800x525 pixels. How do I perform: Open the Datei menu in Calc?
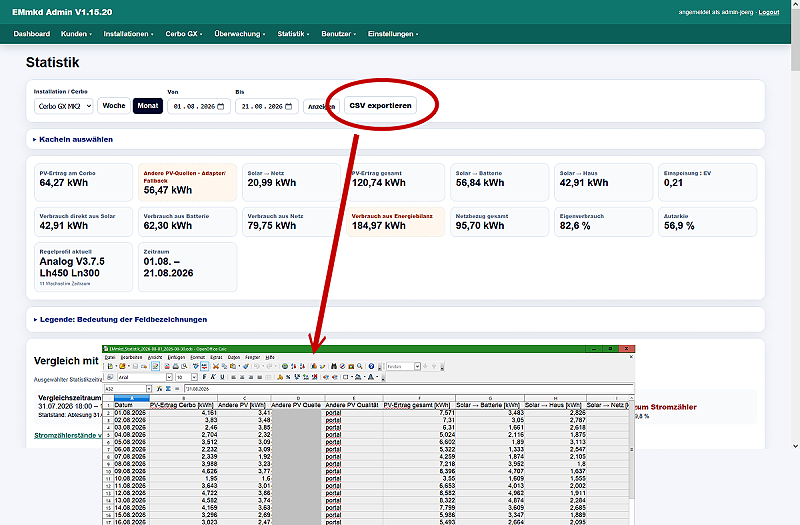point(110,357)
